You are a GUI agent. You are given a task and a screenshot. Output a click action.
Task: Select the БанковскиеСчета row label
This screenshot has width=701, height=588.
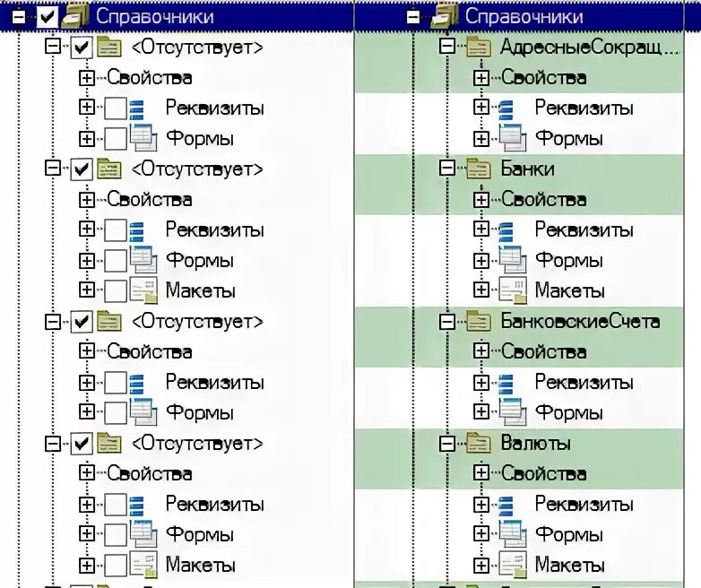point(580,321)
